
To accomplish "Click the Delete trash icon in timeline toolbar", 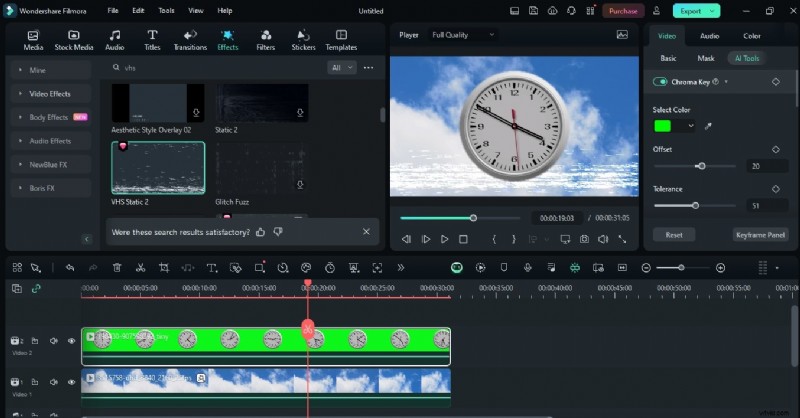I will point(117,268).
